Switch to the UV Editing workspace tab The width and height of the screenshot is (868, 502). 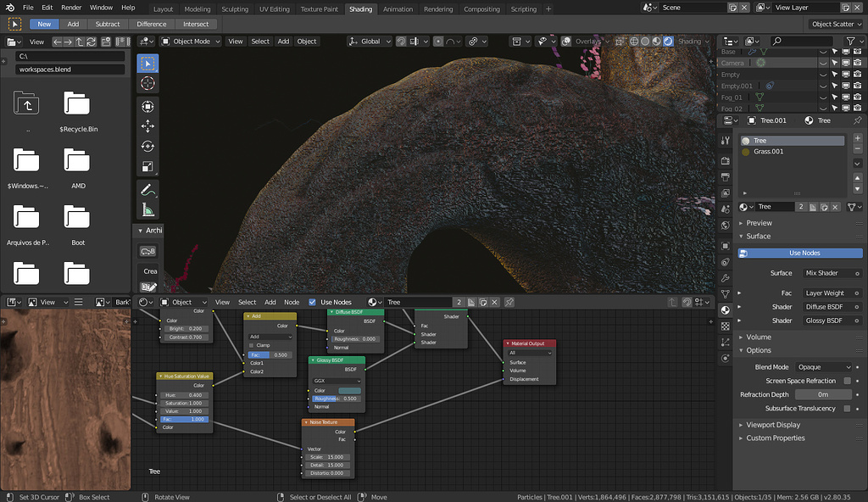pos(274,8)
